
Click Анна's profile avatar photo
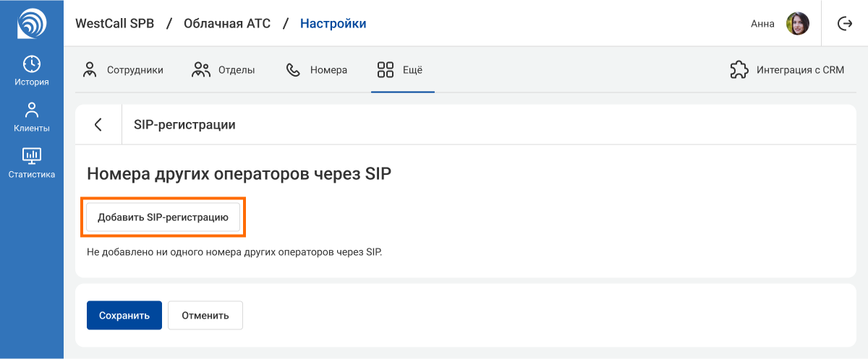coord(797,24)
